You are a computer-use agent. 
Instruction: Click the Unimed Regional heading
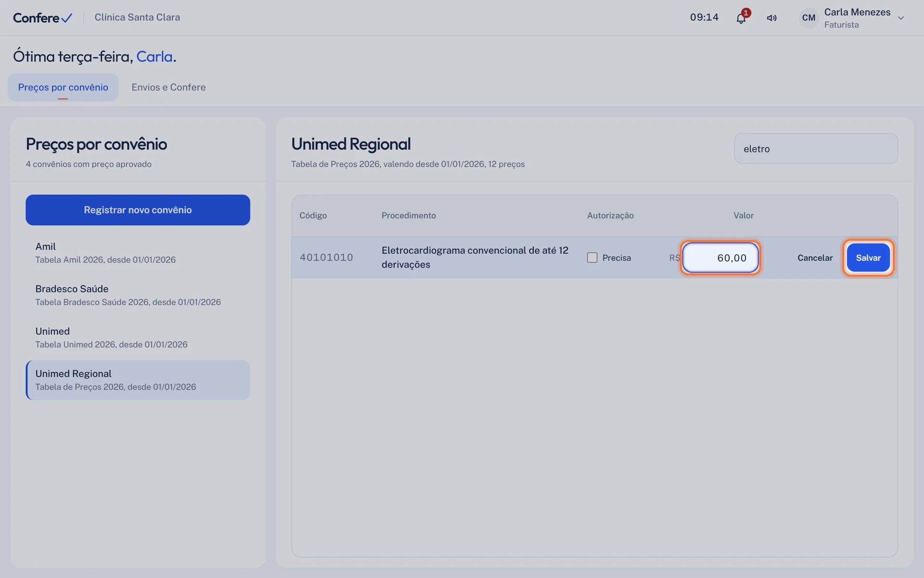[x=351, y=144]
